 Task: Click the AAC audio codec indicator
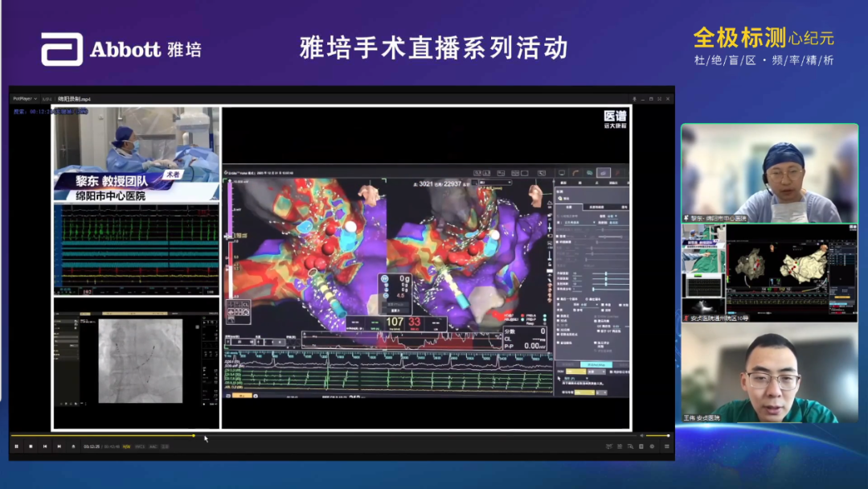tap(152, 446)
